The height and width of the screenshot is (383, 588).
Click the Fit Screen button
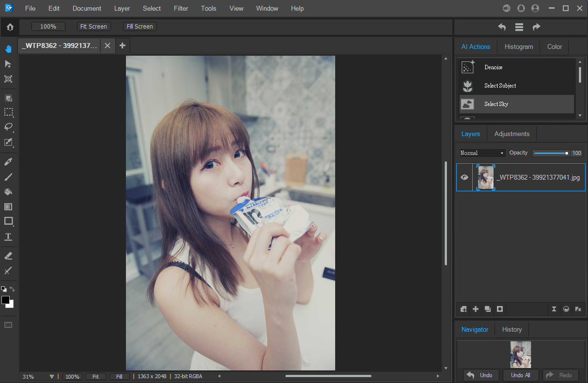click(93, 27)
